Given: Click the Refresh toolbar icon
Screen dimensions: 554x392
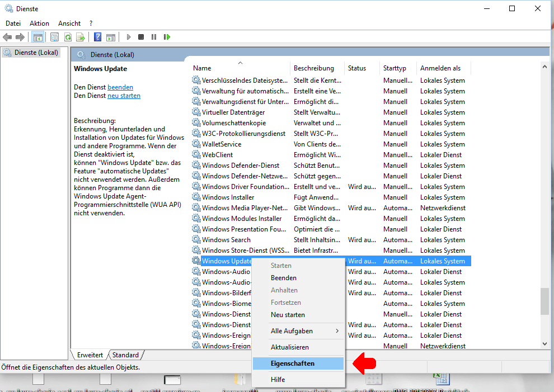Looking at the screenshot, I should point(68,37).
